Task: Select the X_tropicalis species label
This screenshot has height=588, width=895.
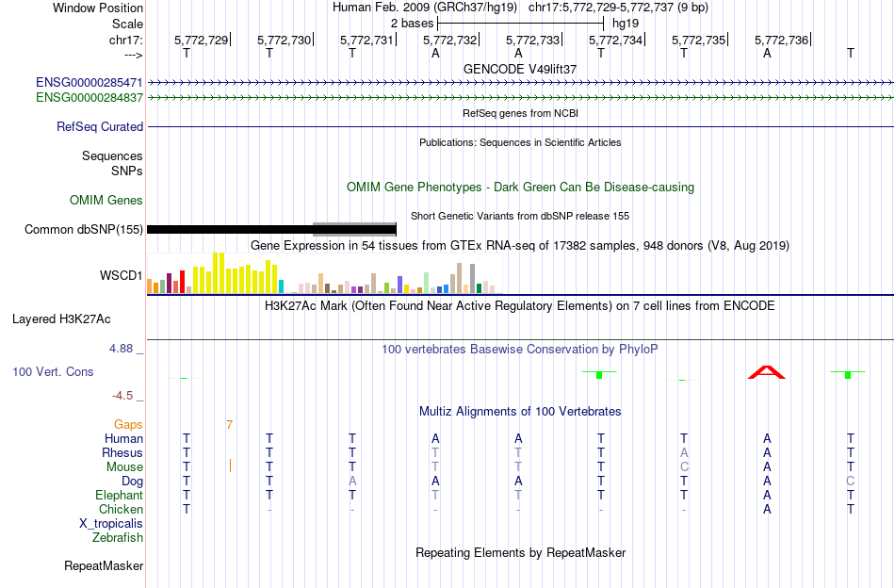Action: 111,524
